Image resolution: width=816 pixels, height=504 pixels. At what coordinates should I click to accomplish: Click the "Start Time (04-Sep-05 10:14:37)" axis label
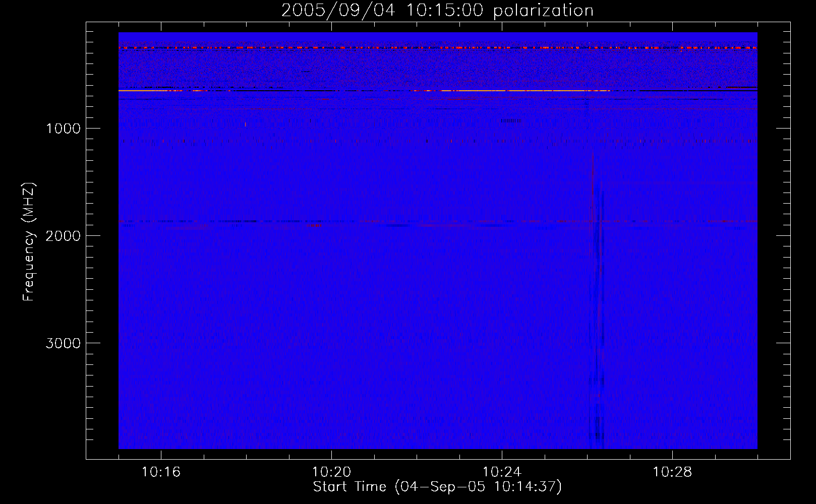(x=437, y=487)
